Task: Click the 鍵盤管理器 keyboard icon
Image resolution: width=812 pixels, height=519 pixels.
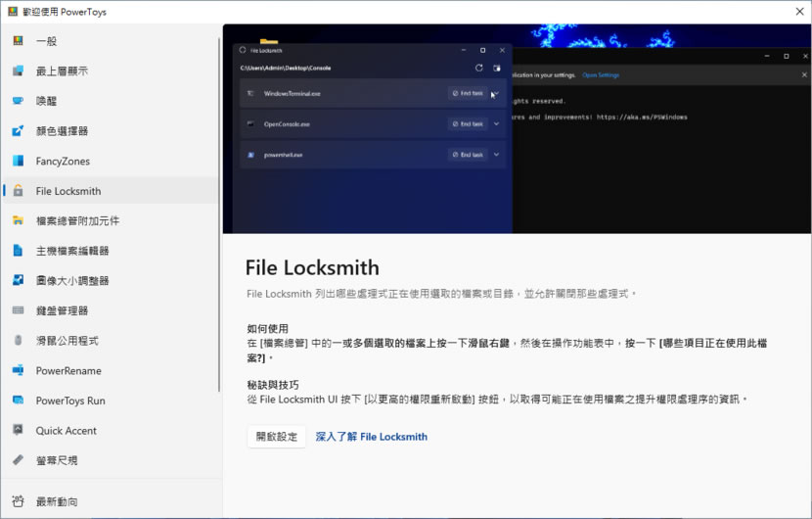Action: click(x=18, y=310)
